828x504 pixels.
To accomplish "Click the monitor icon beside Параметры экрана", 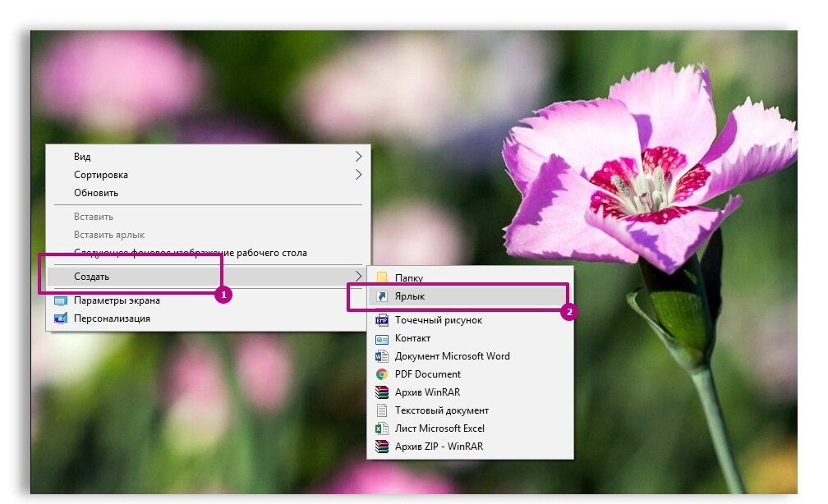I will (61, 300).
